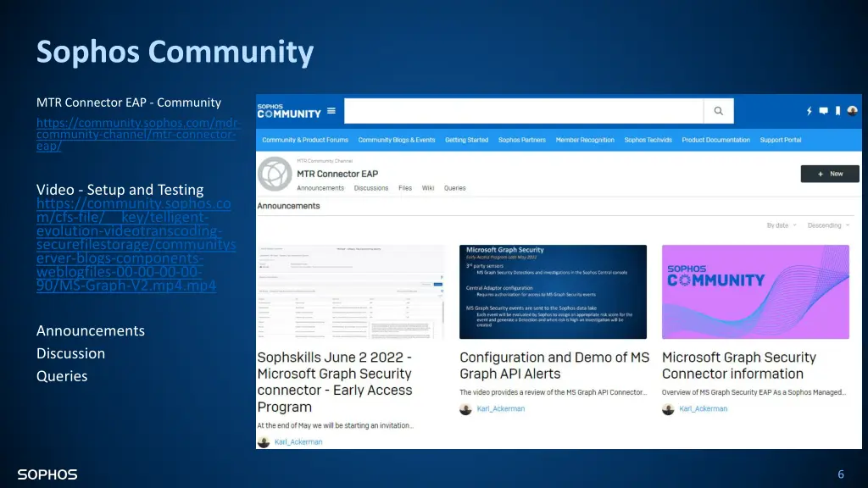Click the 'Video - Setup and Testing' text

120,190
